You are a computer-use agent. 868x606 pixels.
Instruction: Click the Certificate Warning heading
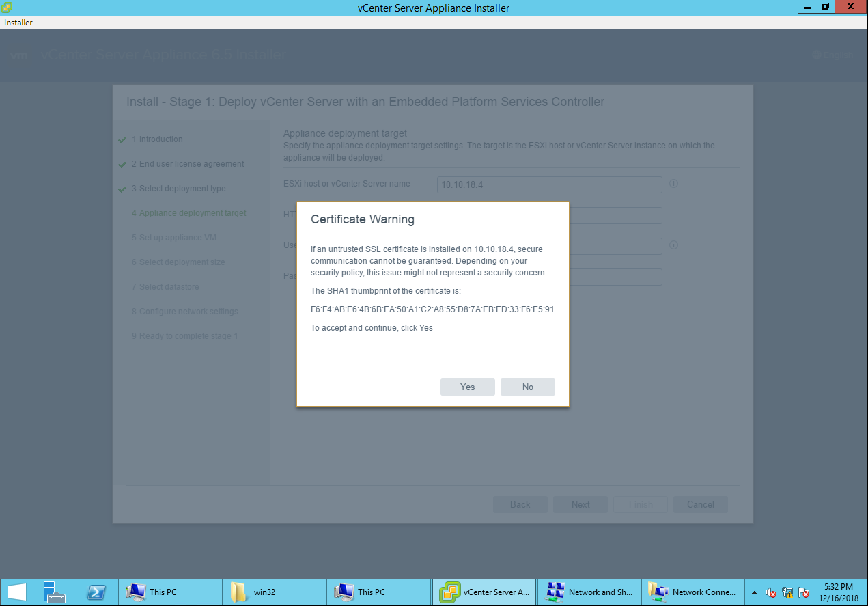[363, 219]
